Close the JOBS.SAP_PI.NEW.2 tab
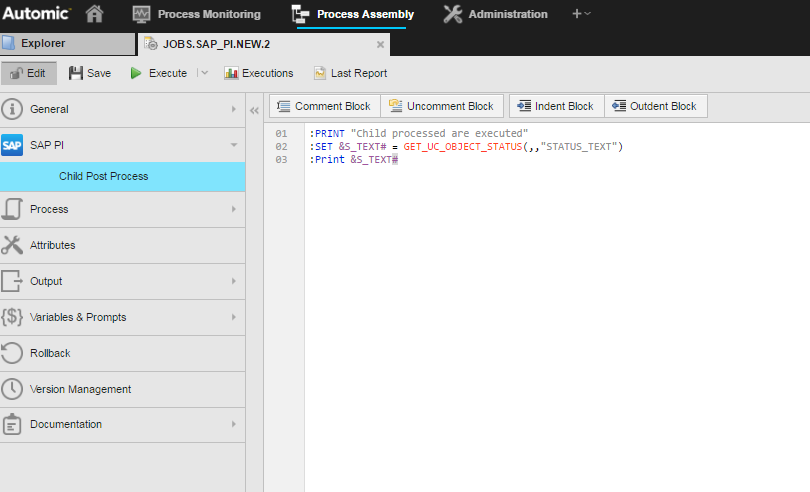The image size is (810, 492). click(380, 44)
